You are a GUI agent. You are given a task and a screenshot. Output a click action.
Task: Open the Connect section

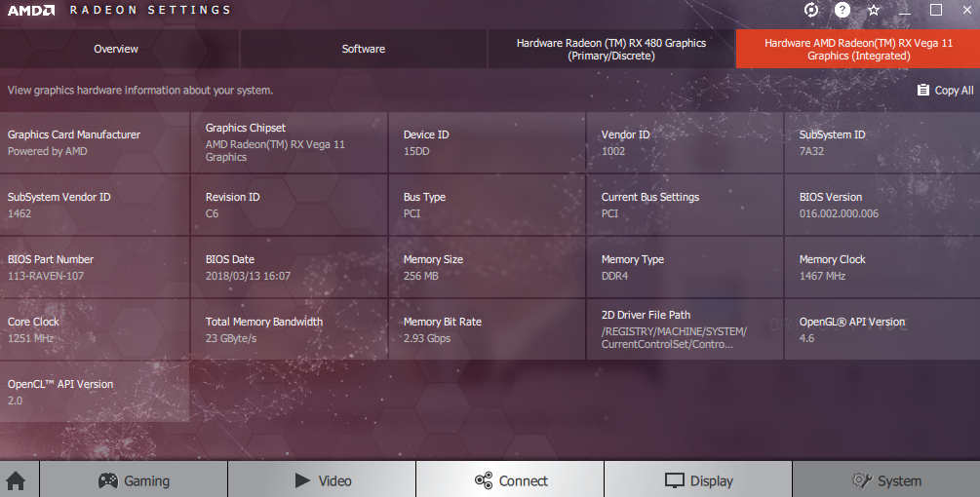click(511, 480)
